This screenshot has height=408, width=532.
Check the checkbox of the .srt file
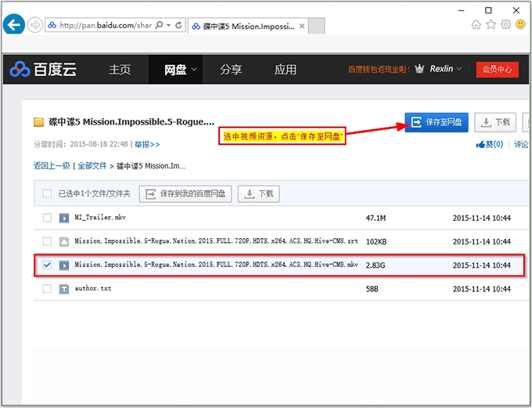coord(47,241)
